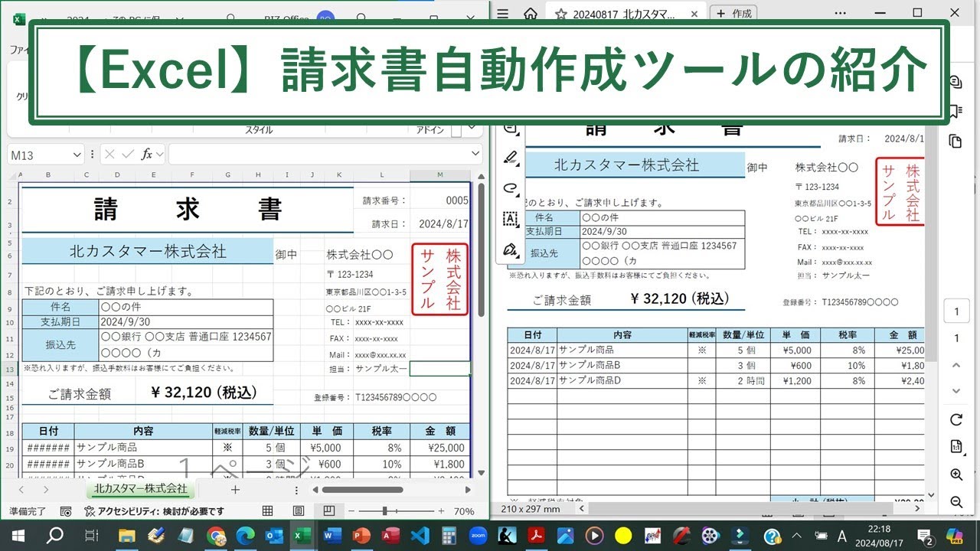Click the 70% zoom level in Excel

click(x=464, y=511)
